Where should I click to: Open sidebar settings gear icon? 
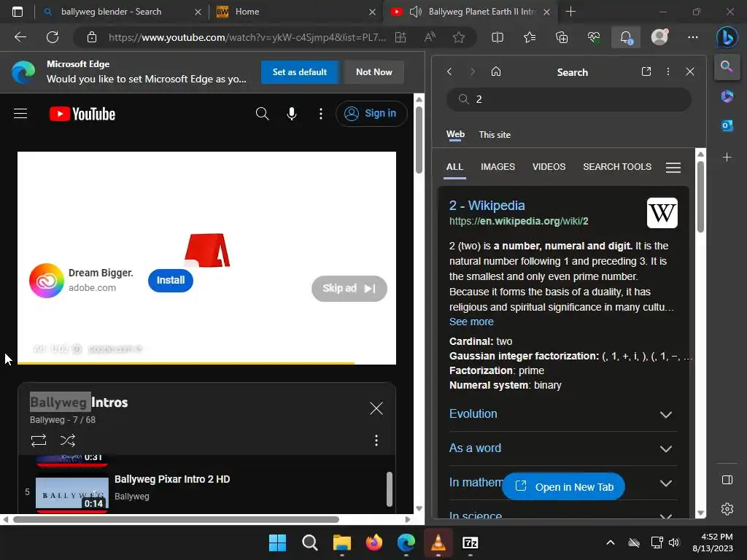[x=727, y=509]
